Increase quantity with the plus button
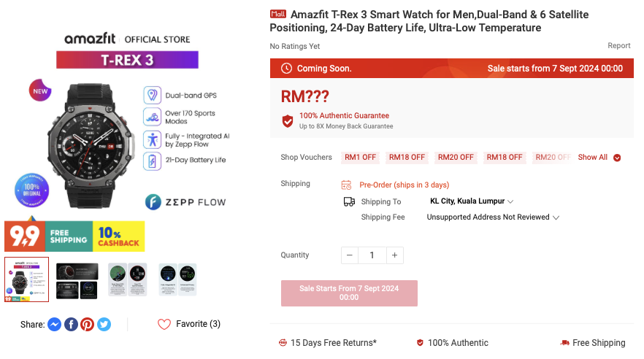644x359 pixels. 395,255
